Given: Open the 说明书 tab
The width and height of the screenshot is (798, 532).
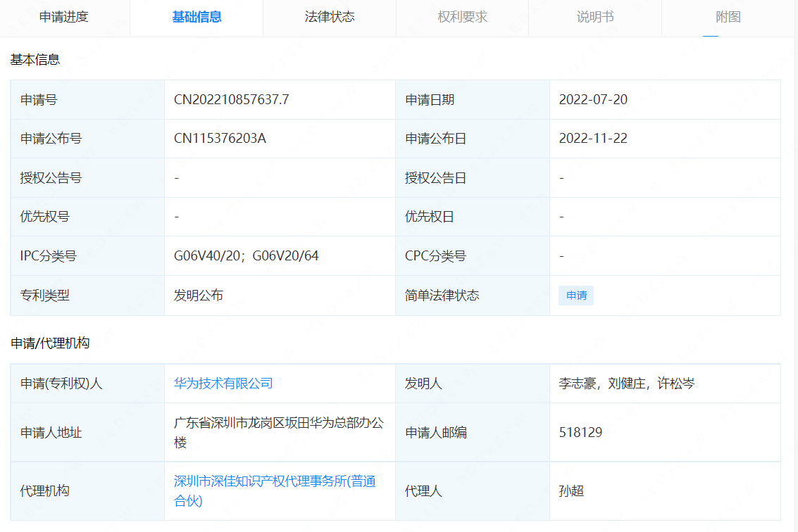Looking at the screenshot, I should tap(595, 17).
